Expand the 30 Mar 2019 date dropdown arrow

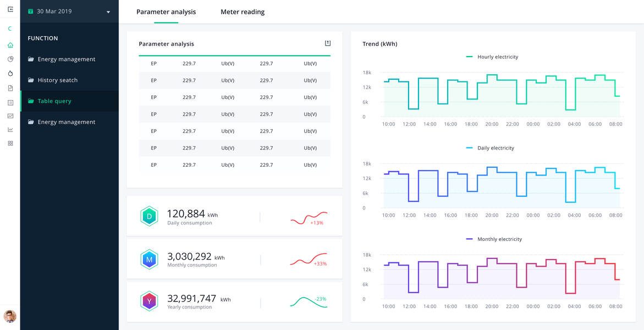click(x=108, y=12)
